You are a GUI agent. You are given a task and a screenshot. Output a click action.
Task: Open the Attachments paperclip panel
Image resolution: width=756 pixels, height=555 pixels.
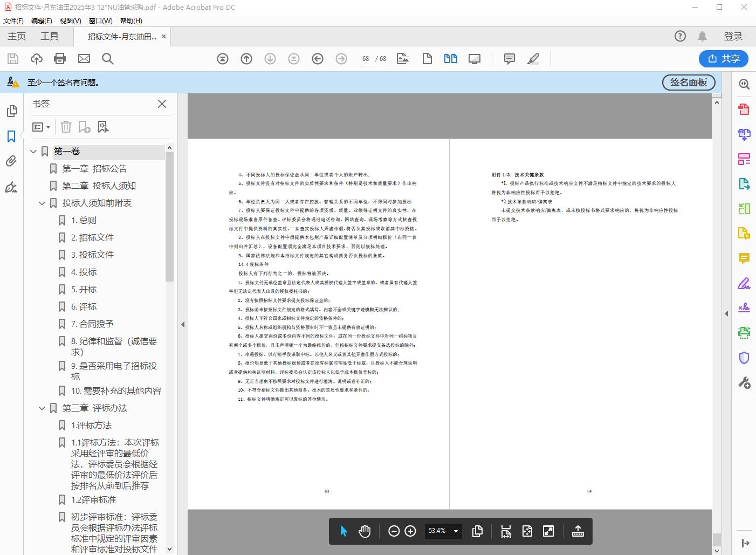pos(11,161)
